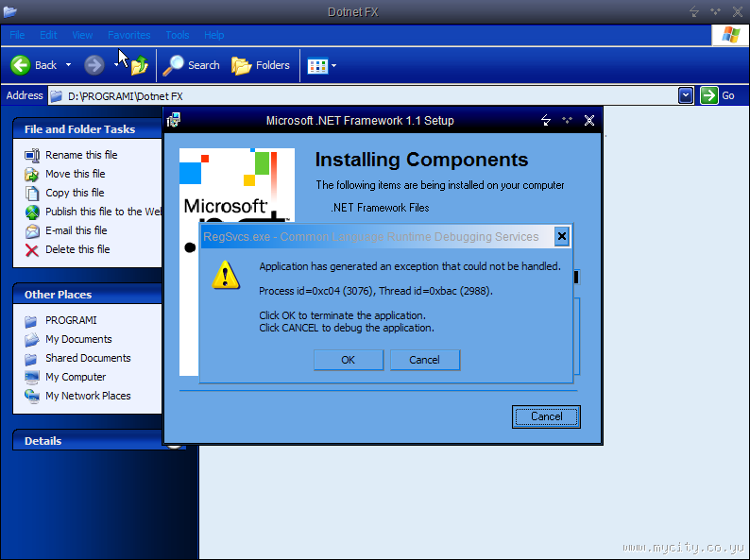Expand the Views dropdown arrow

[x=333, y=65]
